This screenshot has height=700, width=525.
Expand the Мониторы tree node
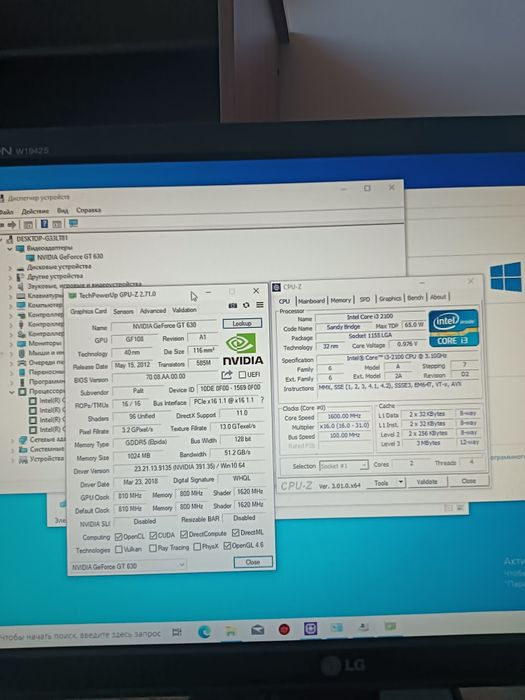[x=10, y=344]
